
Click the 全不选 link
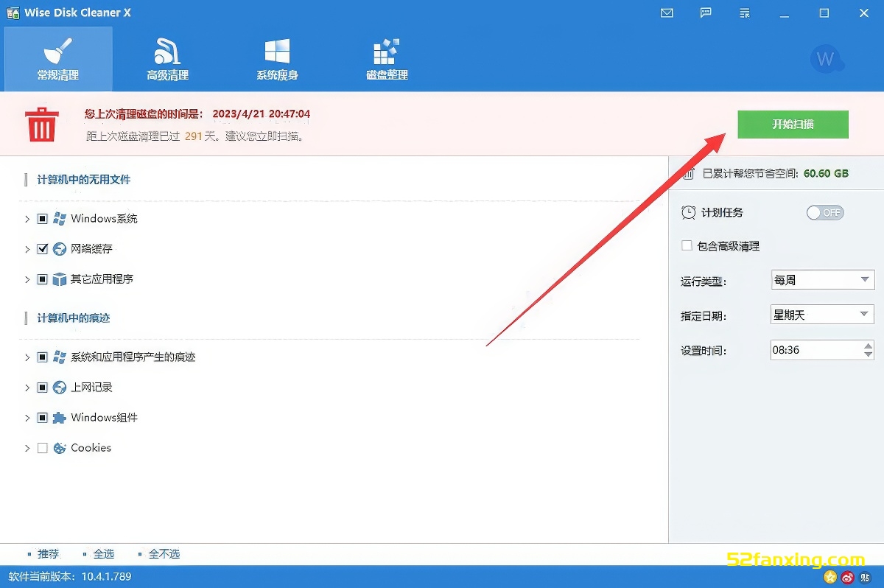point(164,554)
